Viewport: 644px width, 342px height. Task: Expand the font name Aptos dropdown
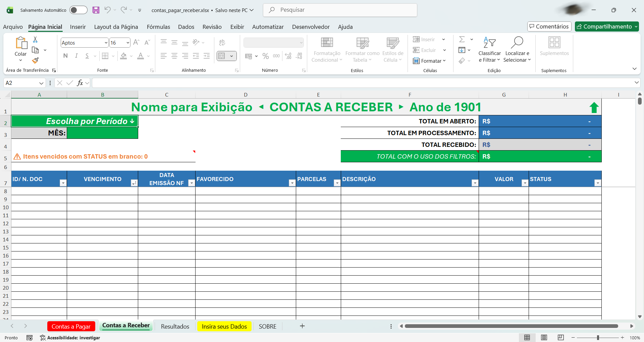(106, 43)
